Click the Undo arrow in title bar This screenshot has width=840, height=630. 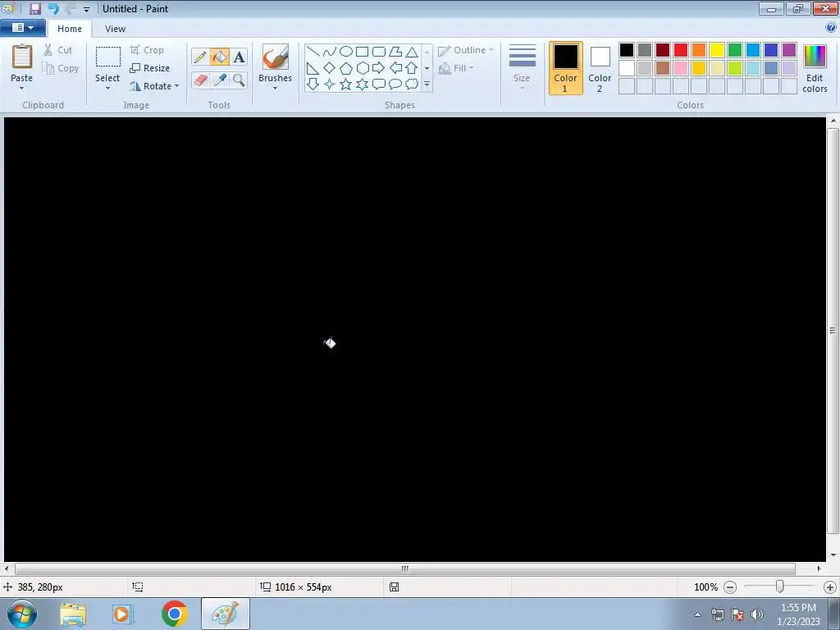pos(53,8)
